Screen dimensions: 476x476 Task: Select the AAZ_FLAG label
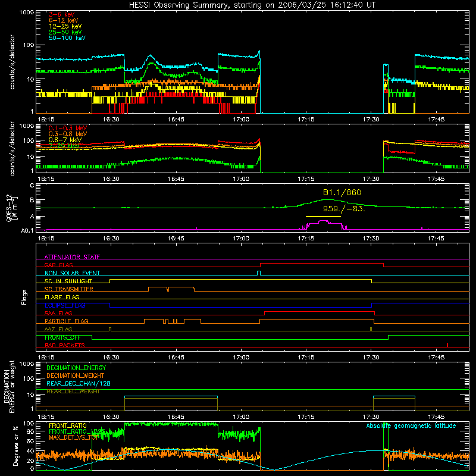pos(58,329)
